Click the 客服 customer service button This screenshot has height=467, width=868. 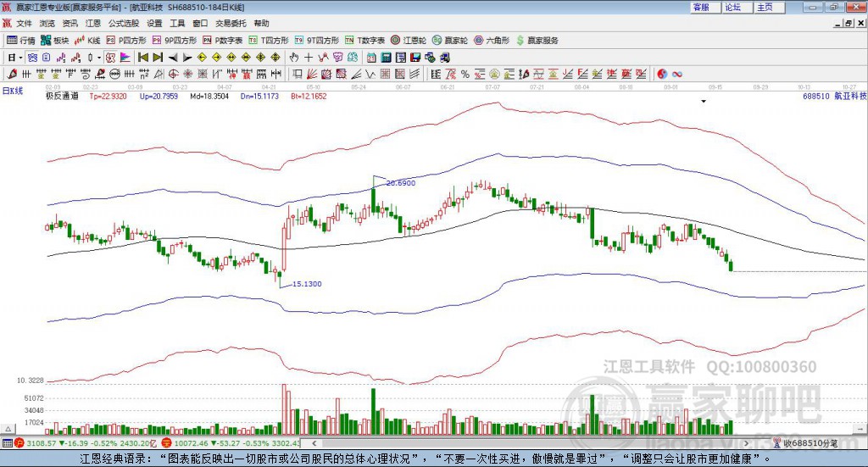(x=705, y=7)
